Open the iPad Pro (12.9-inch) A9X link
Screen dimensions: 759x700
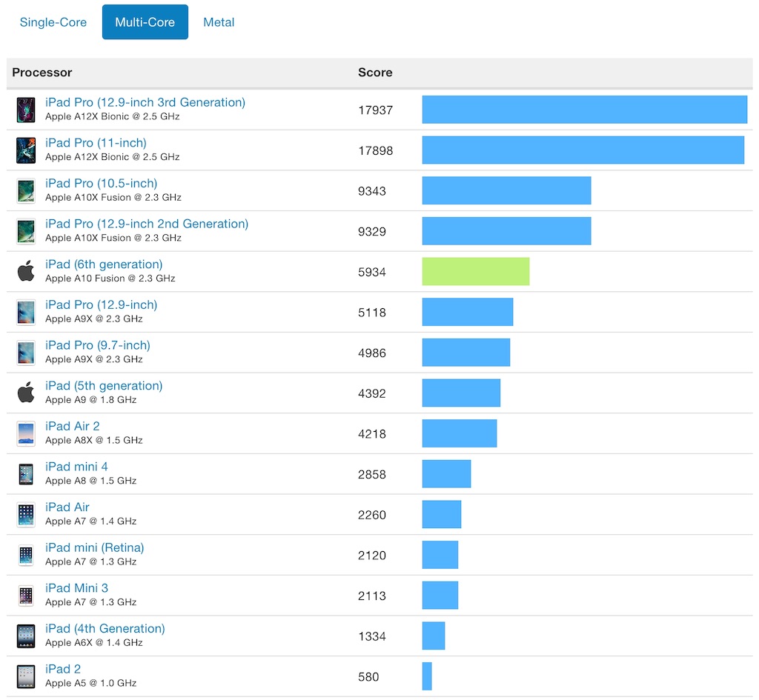tap(101, 304)
